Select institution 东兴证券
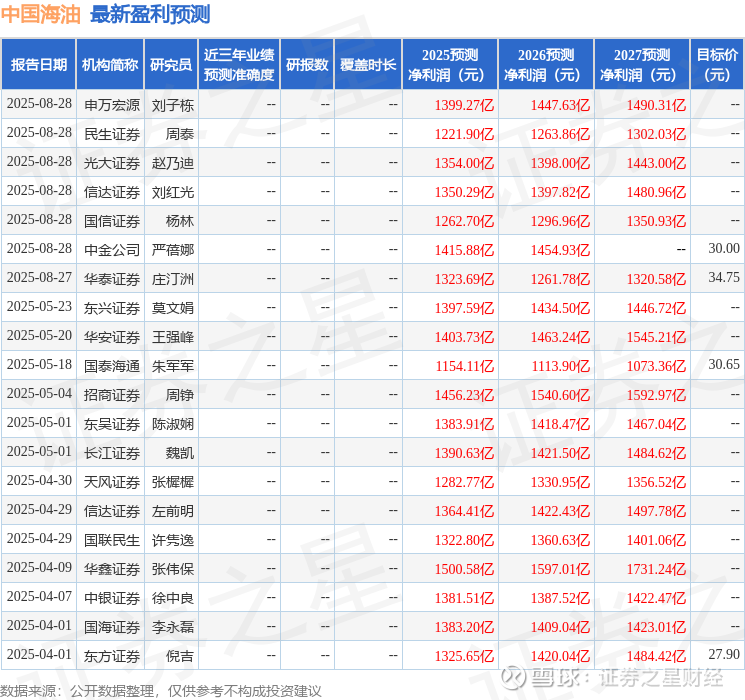Image resolution: width=745 pixels, height=700 pixels. [x=112, y=308]
